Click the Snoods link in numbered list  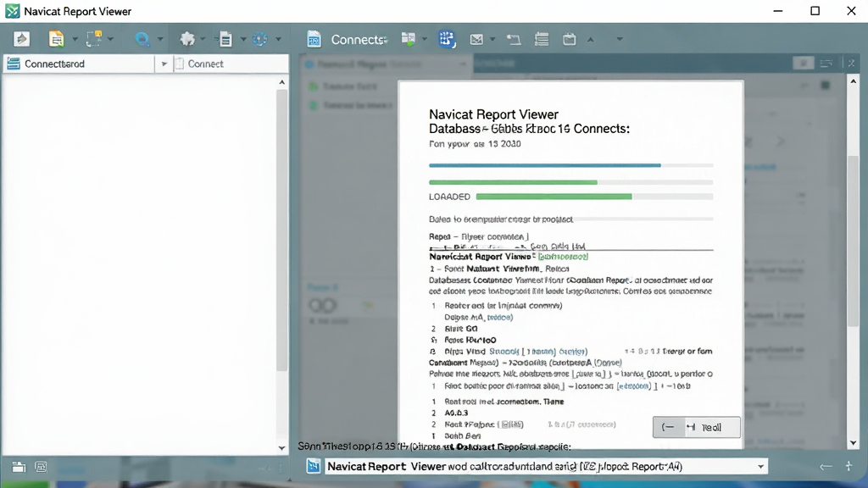point(504,352)
